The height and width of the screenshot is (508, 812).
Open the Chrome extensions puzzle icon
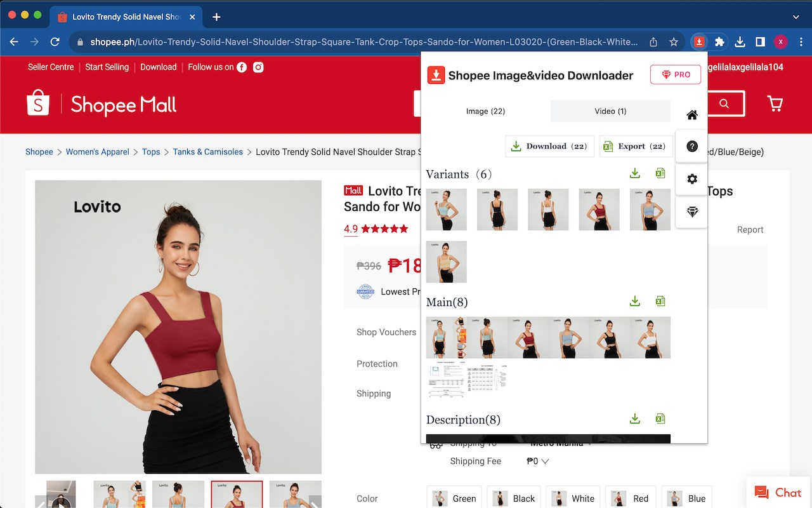719,42
